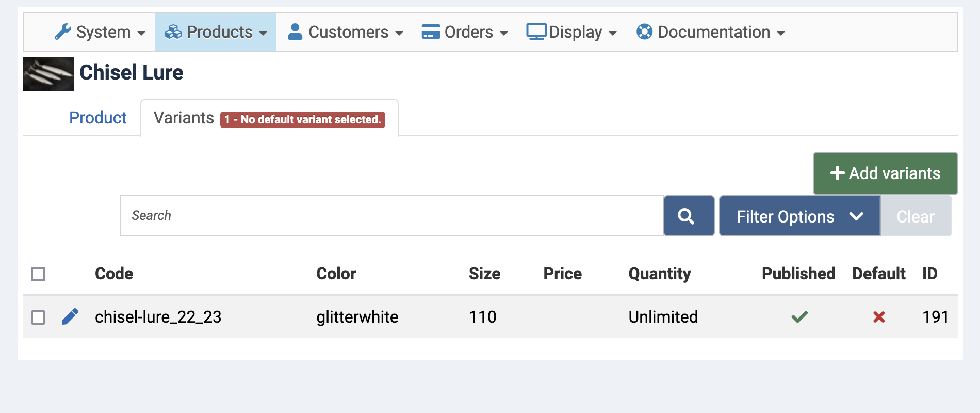The width and height of the screenshot is (980, 413).
Task: Click the Add variants button
Action: tap(885, 173)
